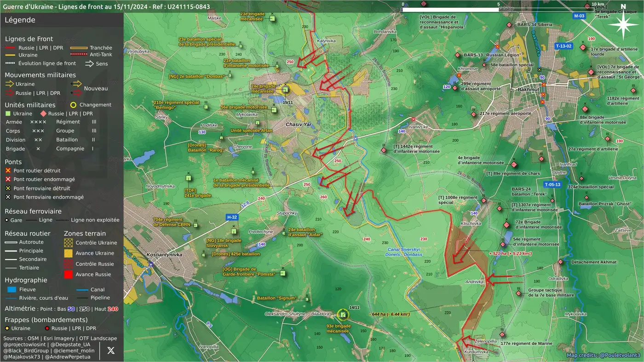Click the Détachement Akhmat red diamond marker
The width and height of the screenshot is (644, 362).
coord(560,262)
